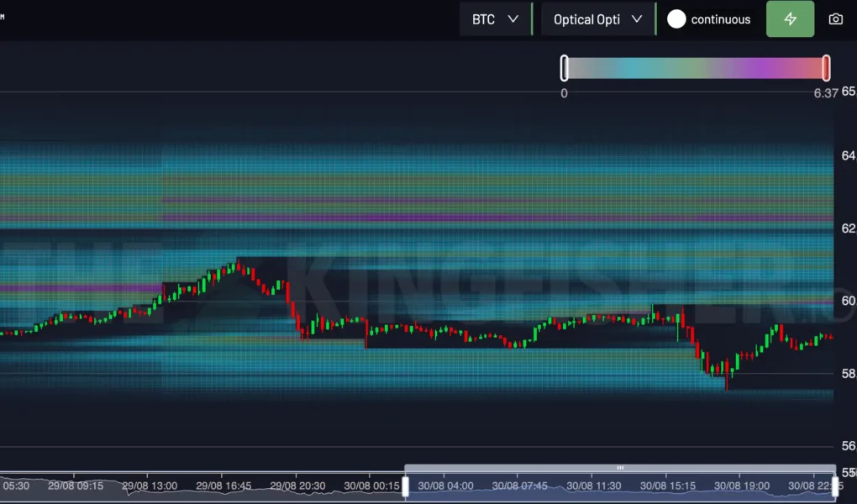Click the 0 gradient minimum label
The width and height of the screenshot is (857, 504).
point(564,93)
